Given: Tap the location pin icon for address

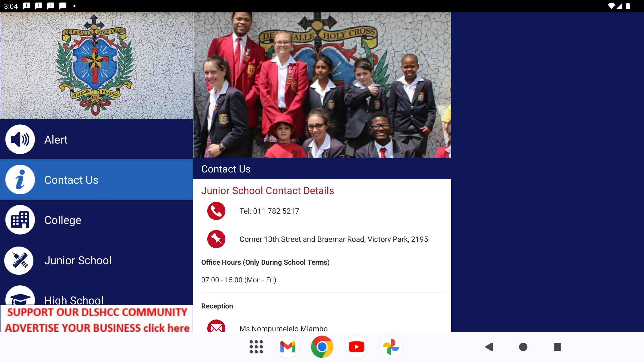Looking at the screenshot, I should [216, 239].
